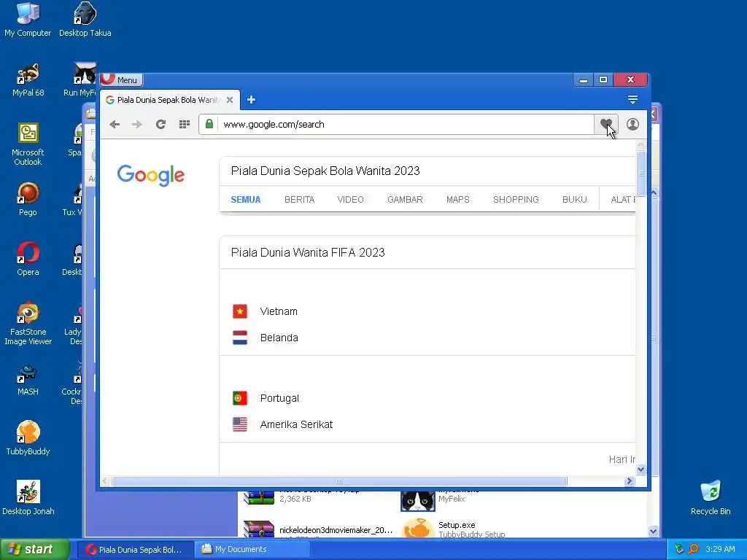Switch to the VIDEO tab
The image size is (747, 560).
pos(351,200)
